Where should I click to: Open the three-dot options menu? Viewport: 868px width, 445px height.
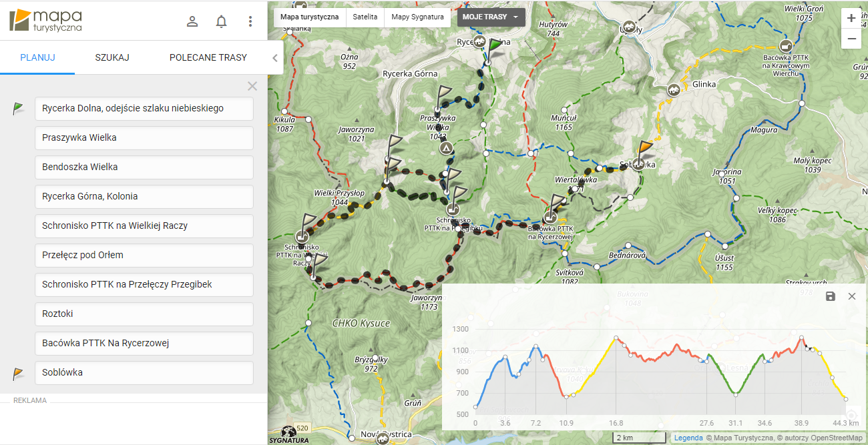(250, 21)
